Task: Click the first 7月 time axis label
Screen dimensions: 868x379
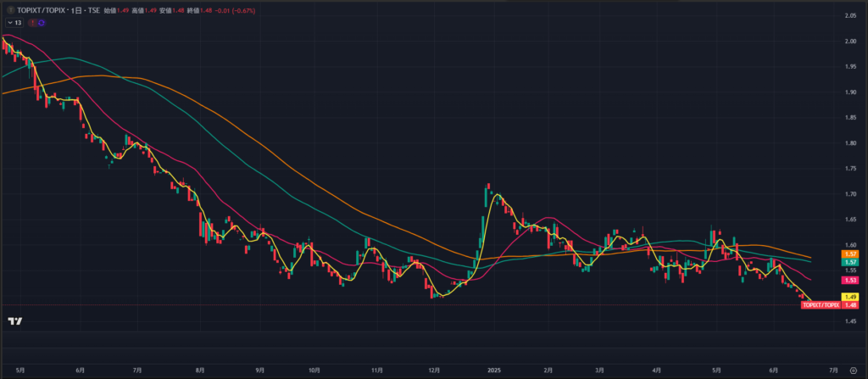Action: 137,371
